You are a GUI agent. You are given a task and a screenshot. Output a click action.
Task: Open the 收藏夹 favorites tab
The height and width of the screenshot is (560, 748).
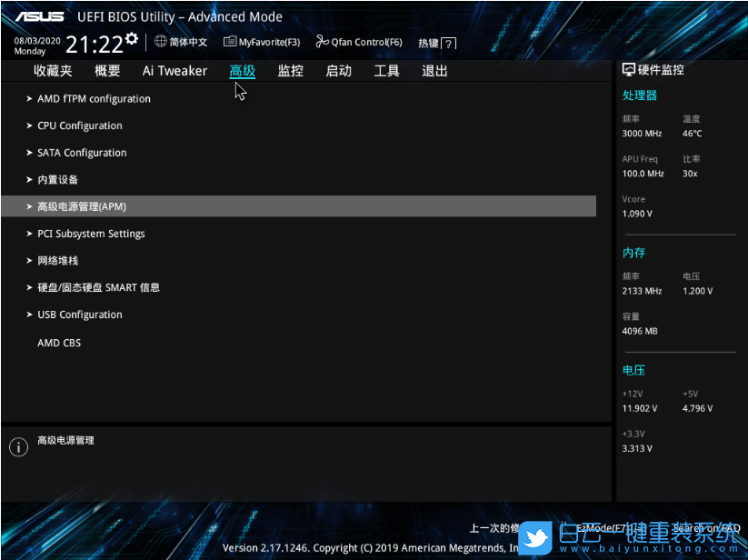[x=53, y=71]
